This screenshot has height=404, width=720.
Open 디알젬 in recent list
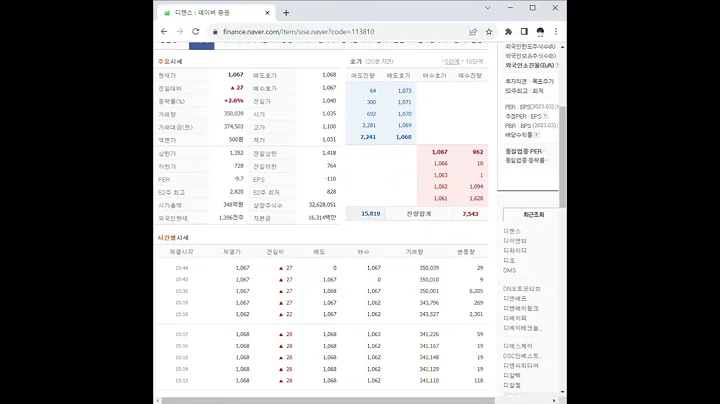tap(512, 386)
